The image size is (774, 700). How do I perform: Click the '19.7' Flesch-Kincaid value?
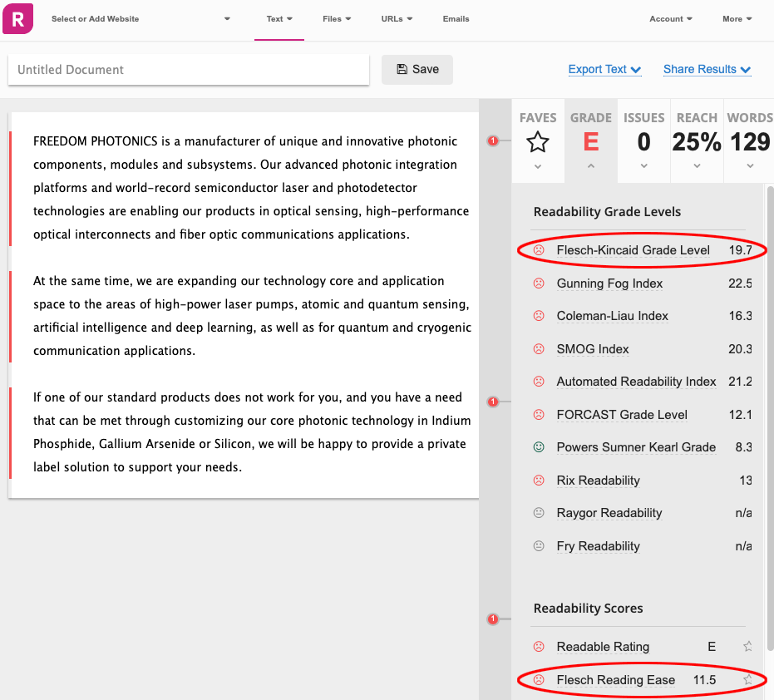pos(741,250)
